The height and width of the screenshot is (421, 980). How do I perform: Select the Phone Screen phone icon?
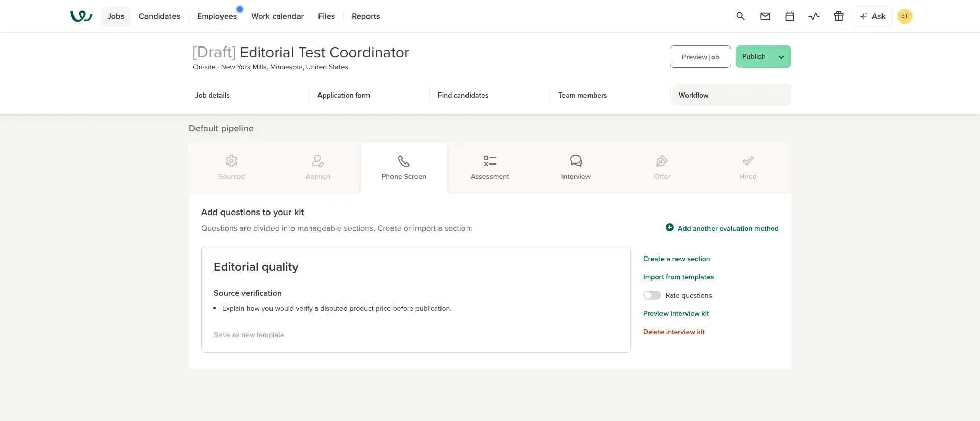click(404, 161)
